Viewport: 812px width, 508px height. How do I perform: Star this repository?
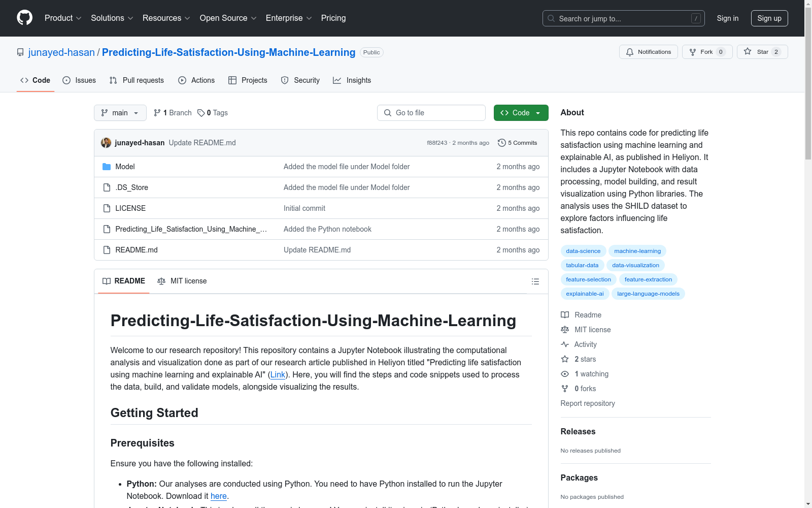pyautogui.click(x=762, y=52)
